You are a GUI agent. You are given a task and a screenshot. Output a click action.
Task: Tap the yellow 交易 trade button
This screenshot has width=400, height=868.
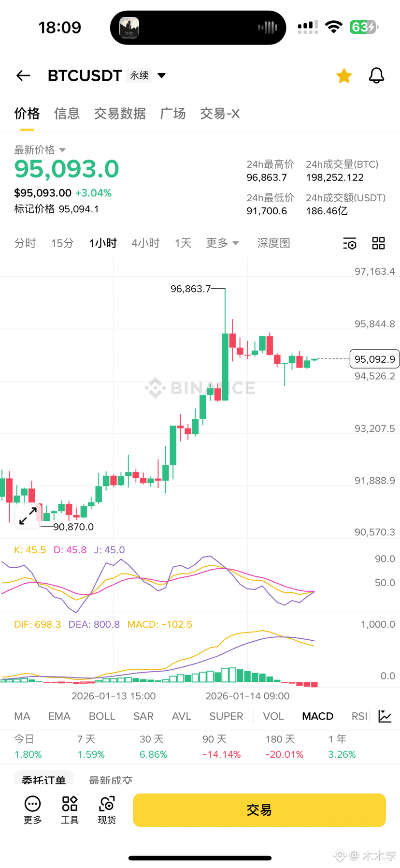click(259, 810)
